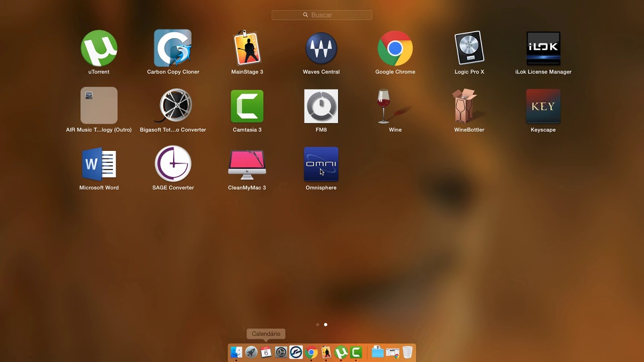Launch Logic Pro X
Image resolution: width=644 pixels, height=362 pixels.
469,49
